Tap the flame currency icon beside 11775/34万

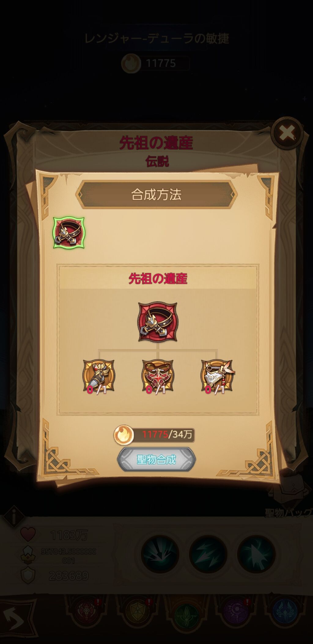click(x=124, y=435)
